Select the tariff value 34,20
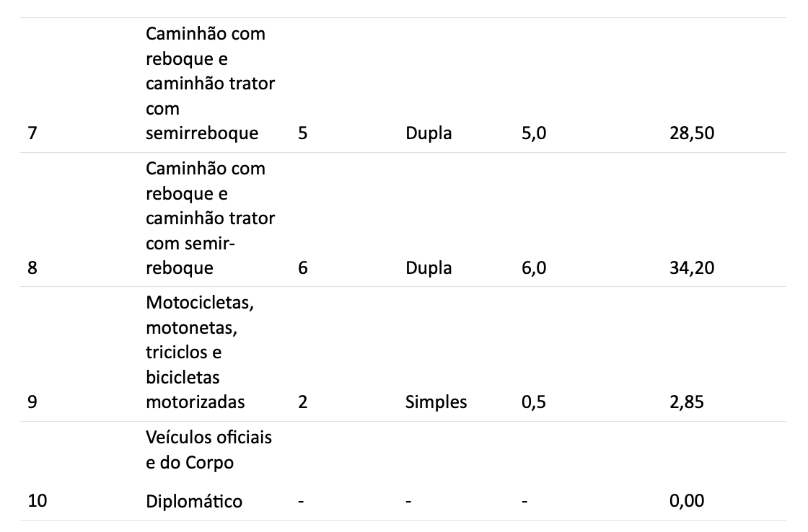808x532 pixels. pyautogui.click(x=692, y=268)
